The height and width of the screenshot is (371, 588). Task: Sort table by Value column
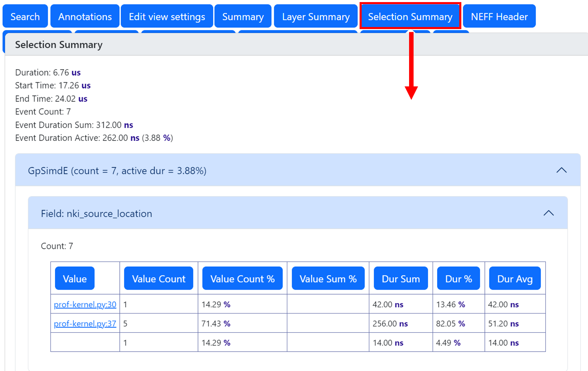(75, 279)
